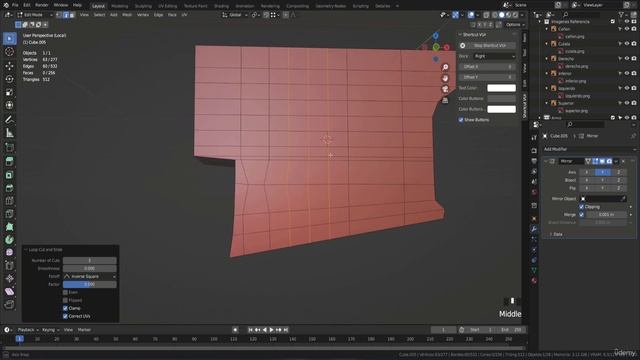Toggle the Correct UVs checkbox
This screenshot has height=360, width=640.
65,316
